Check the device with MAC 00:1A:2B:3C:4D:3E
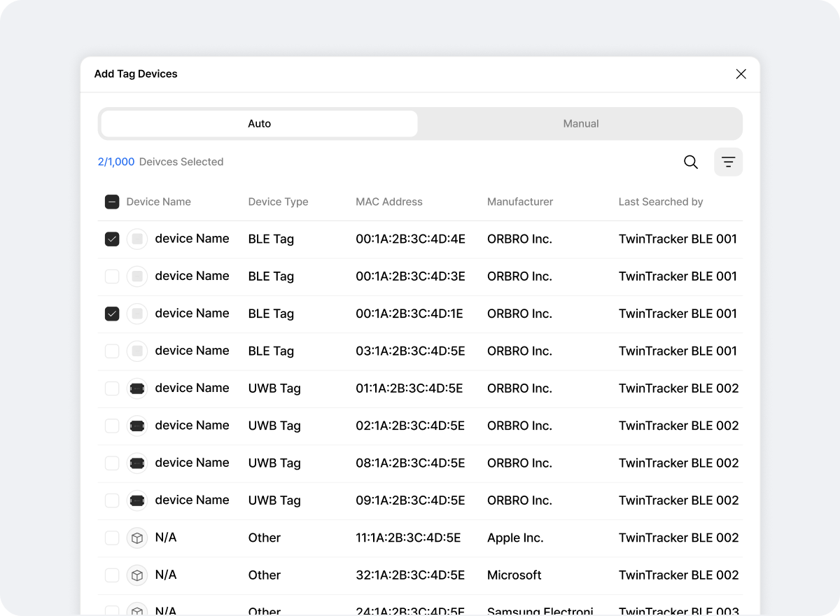This screenshot has height=616, width=840. 112,276
